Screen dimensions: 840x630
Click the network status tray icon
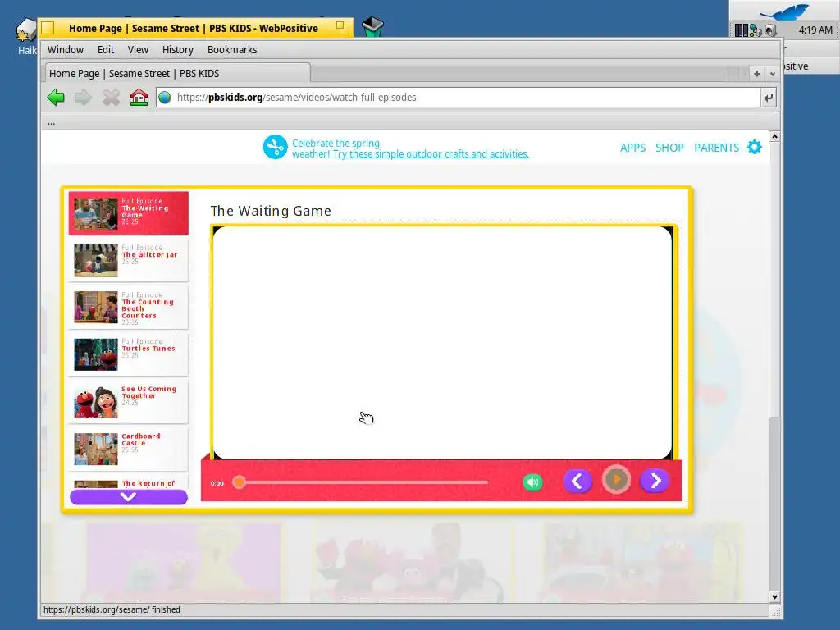click(x=756, y=30)
